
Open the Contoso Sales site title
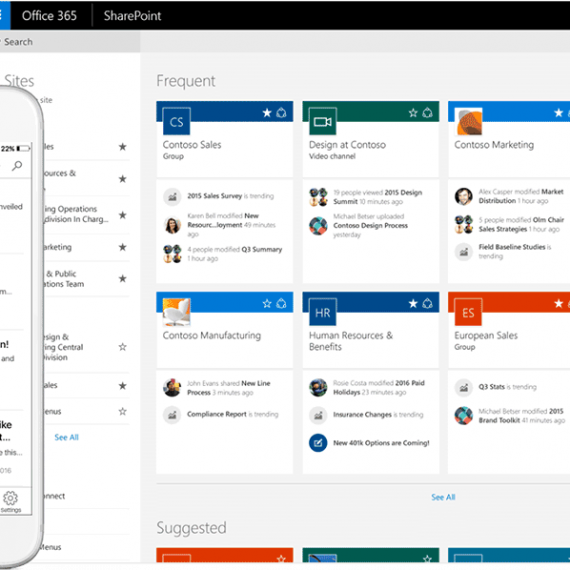click(192, 145)
